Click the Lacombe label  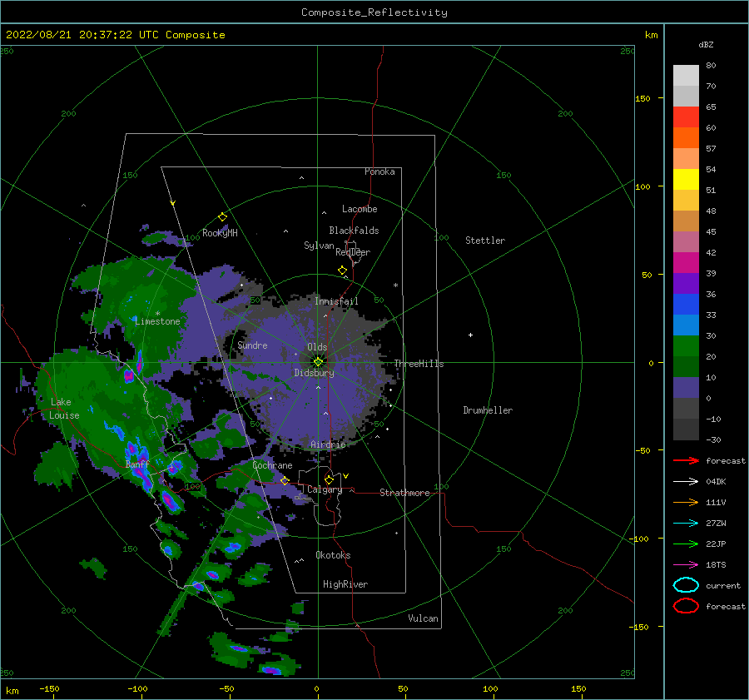[x=360, y=209]
